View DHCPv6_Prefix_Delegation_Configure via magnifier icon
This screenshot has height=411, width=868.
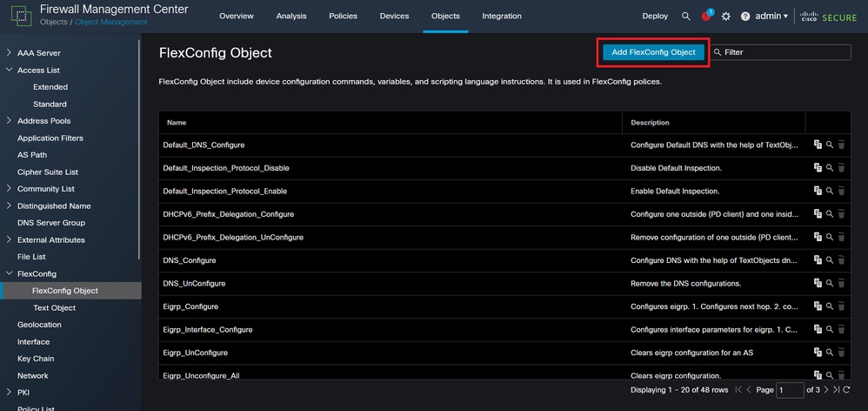(829, 214)
